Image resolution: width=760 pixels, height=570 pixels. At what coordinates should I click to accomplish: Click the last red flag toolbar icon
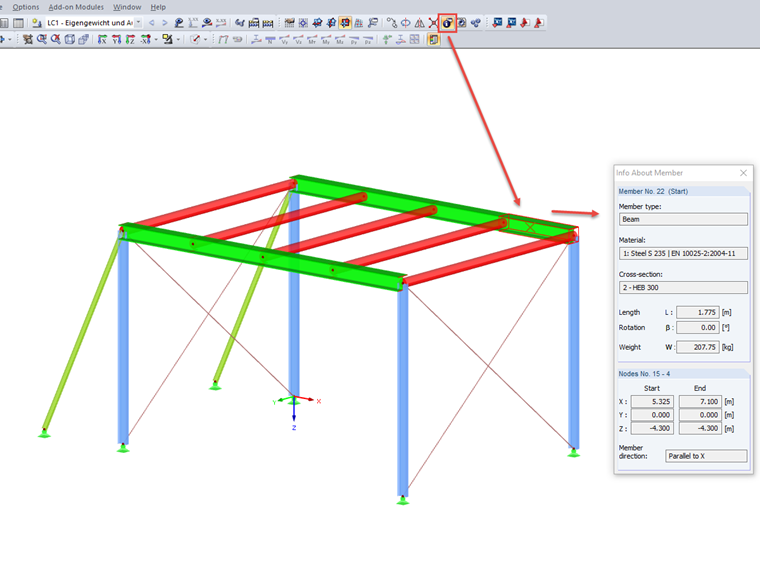(538, 23)
